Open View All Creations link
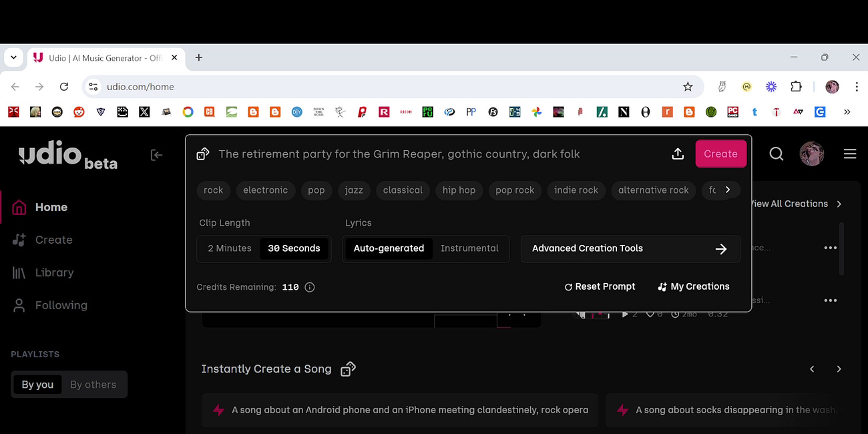This screenshot has width=868, height=434. pyautogui.click(x=795, y=204)
